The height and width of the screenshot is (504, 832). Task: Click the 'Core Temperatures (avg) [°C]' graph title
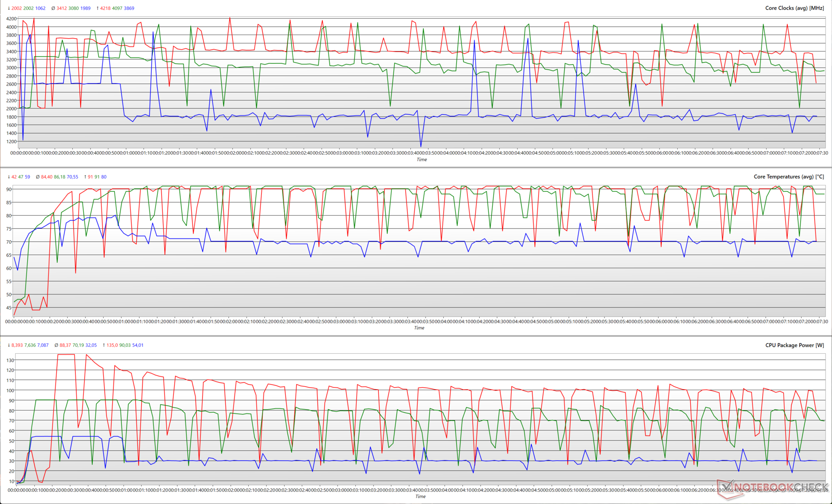click(x=789, y=177)
